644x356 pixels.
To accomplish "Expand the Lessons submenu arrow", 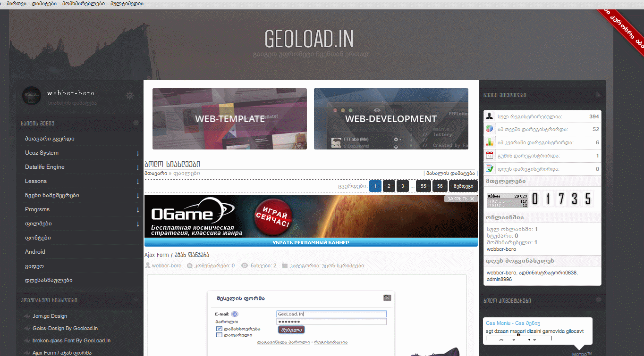I will tap(138, 182).
